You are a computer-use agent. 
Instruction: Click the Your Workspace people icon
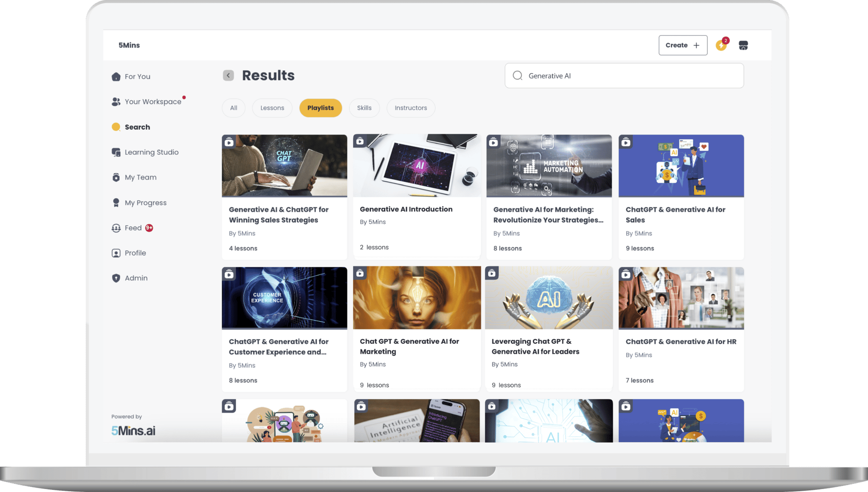116,102
